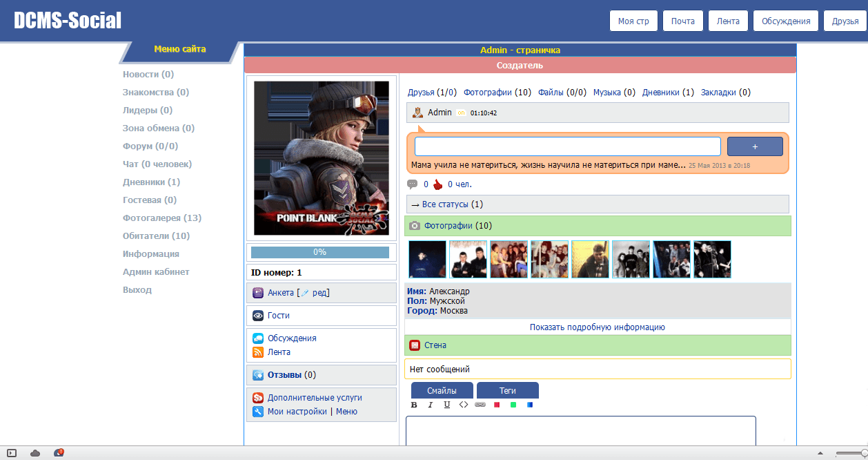Open the last photo thumbnail in the row

click(712, 259)
